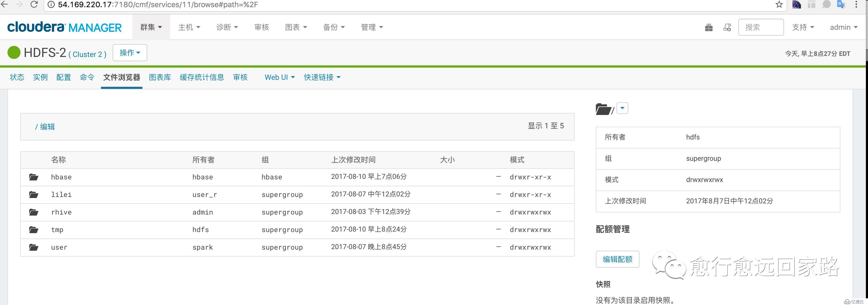
Task: Expand the Web UI dropdown
Action: pos(280,77)
